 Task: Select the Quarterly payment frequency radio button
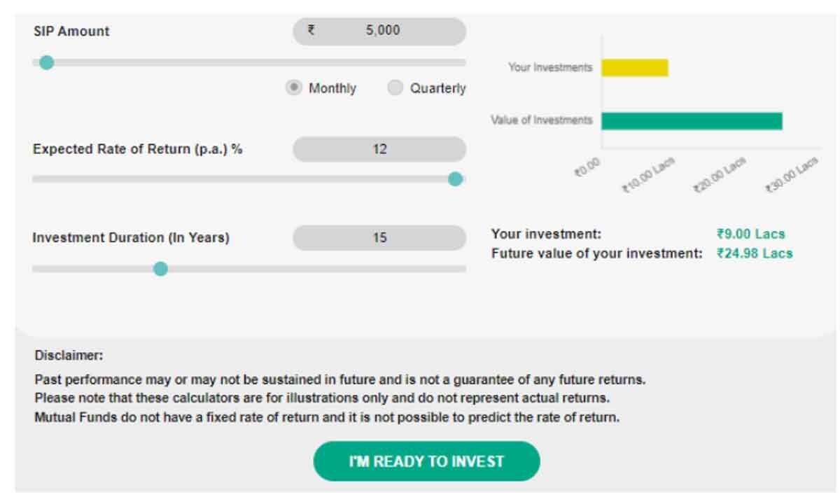pyautogui.click(x=395, y=87)
